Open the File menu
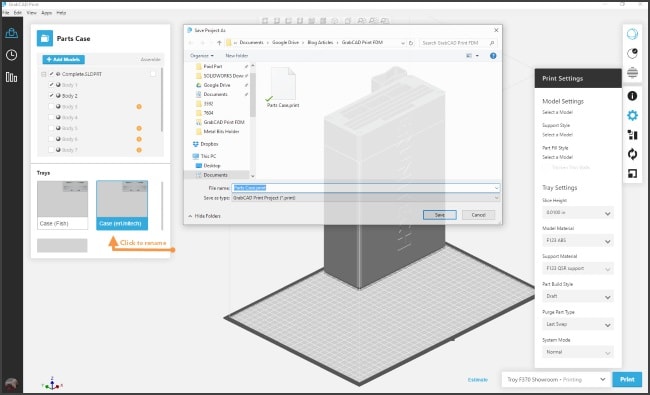650x395 pixels. click(x=6, y=13)
